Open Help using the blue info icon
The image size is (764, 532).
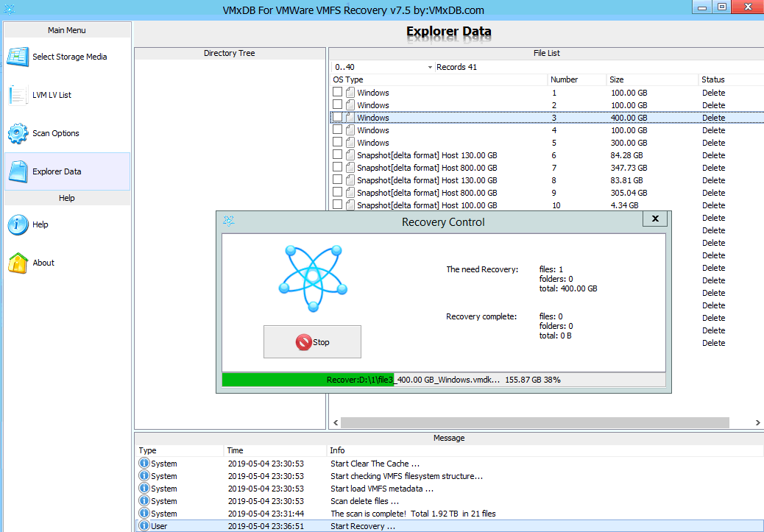tap(18, 224)
